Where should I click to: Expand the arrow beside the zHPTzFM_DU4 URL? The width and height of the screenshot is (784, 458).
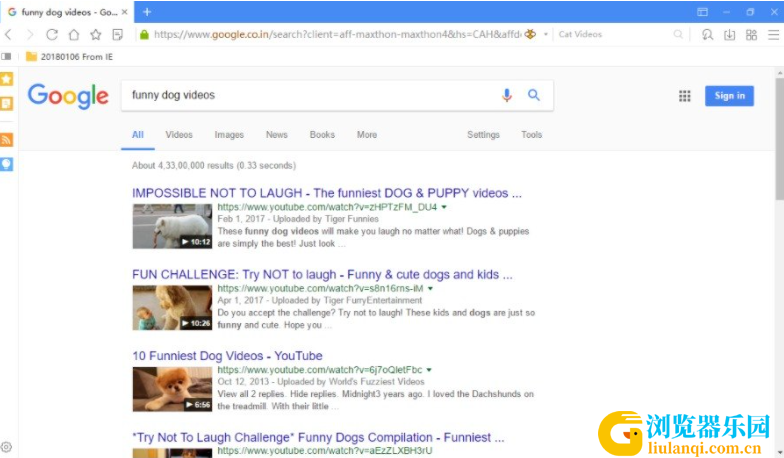coord(444,207)
